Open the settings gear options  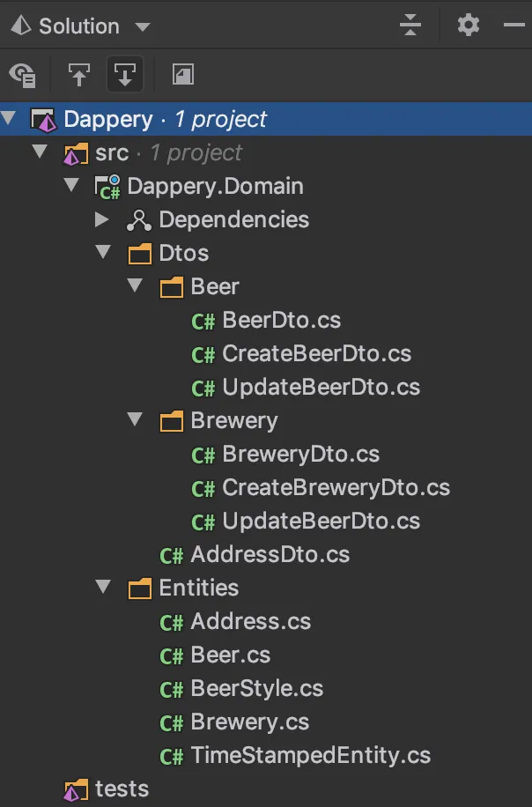click(469, 25)
